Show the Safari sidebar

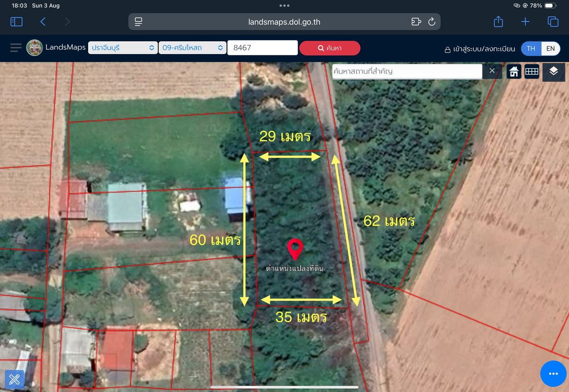pyautogui.click(x=17, y=22)
